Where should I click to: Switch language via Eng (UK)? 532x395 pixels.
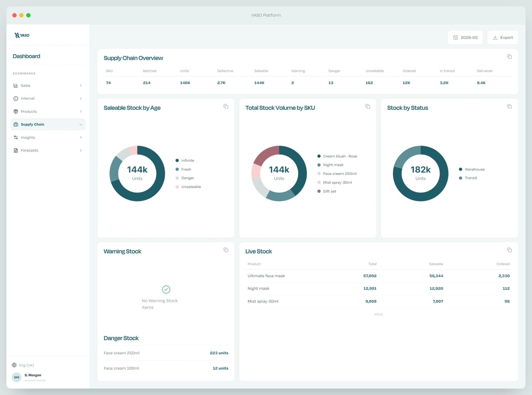pyautogui.click(x=27, y=365)
